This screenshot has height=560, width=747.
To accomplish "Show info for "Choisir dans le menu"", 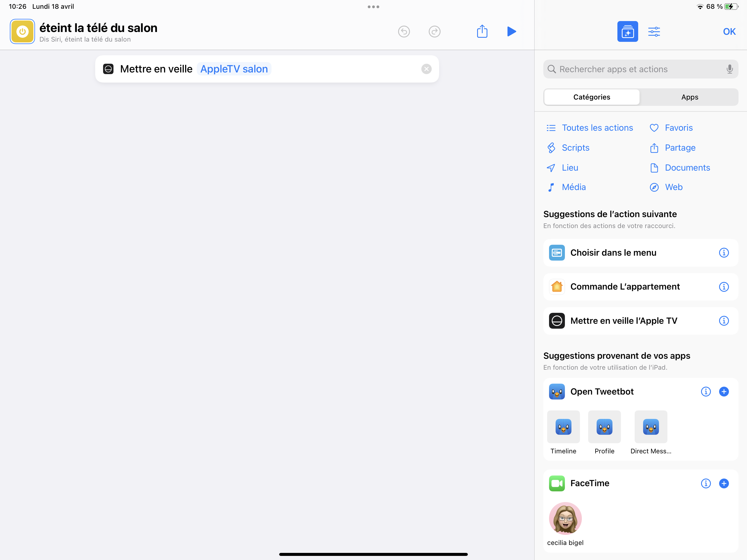I will (x=724, y=253).
